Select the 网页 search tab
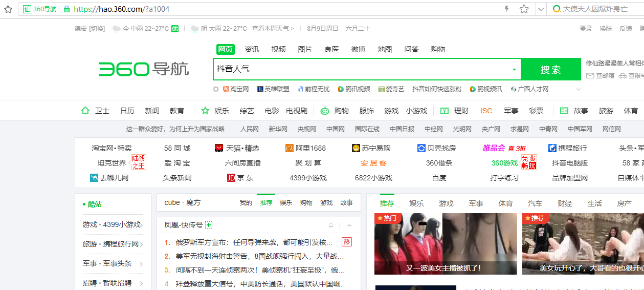Screen dimensions: 644x290 225,49
